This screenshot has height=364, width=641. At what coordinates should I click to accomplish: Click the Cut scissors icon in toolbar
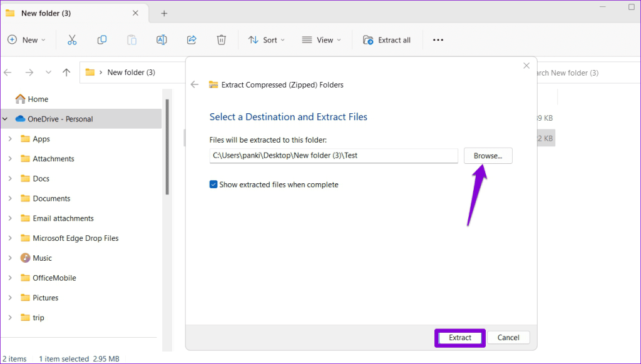pos(72,39)
